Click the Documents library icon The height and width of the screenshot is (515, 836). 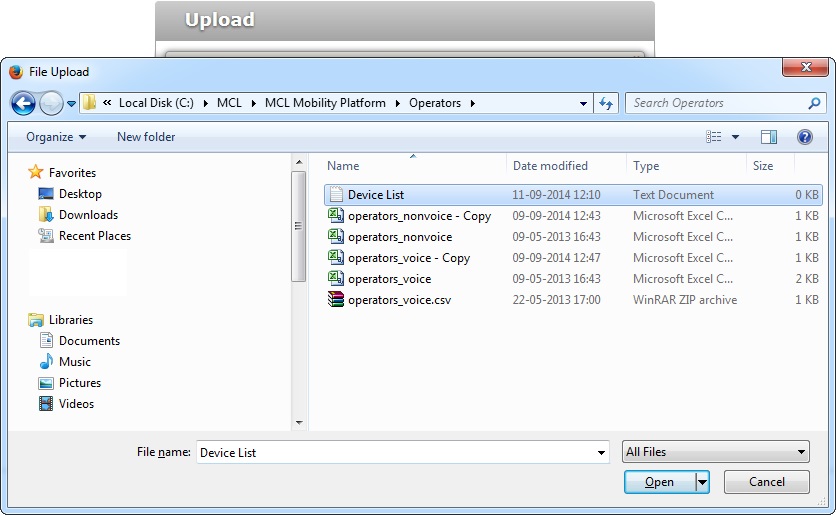(46, 340)
